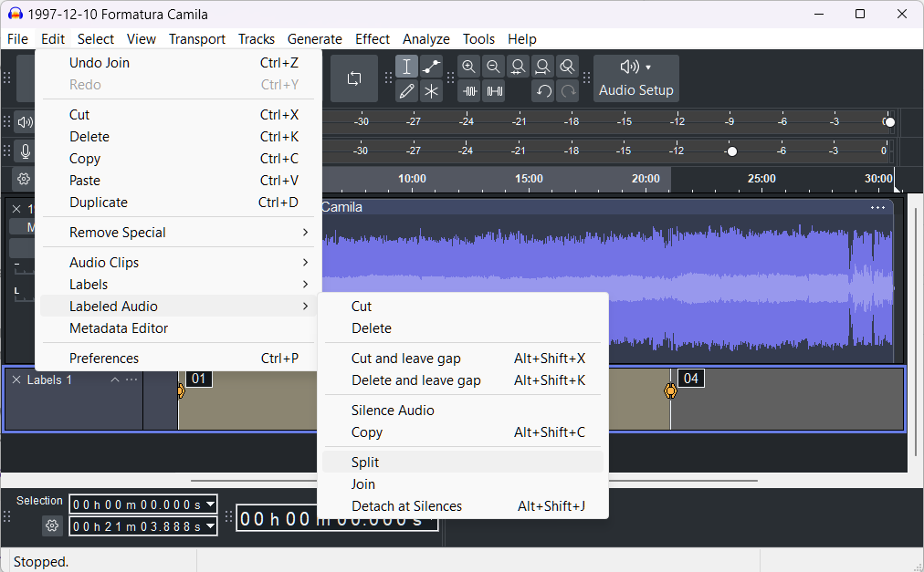Click the Trim audio outside selection icon
Viewport: 924px width, 572px height.
(469, 91)
